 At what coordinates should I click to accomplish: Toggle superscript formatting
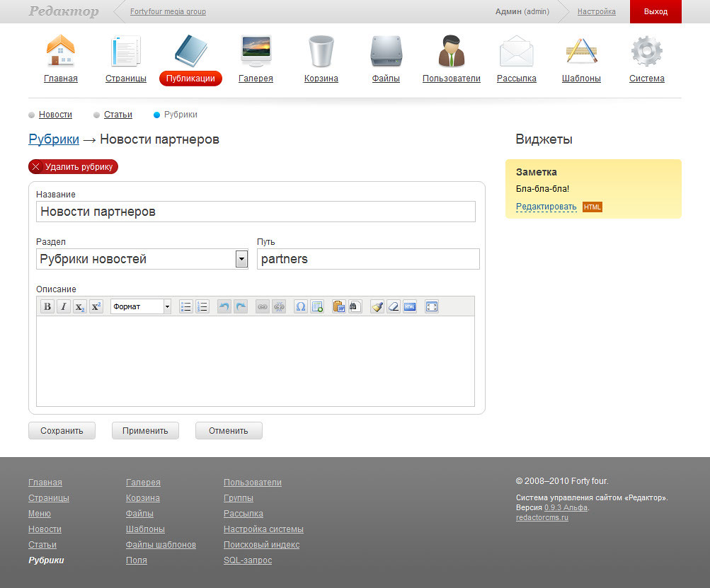[96, 306]
